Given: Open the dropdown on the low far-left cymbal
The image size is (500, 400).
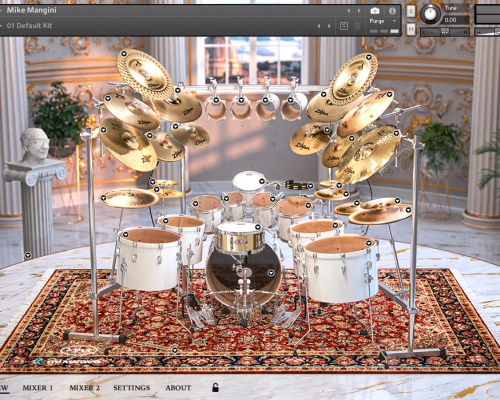Looking at the screenshot, I should coord(103,198).
